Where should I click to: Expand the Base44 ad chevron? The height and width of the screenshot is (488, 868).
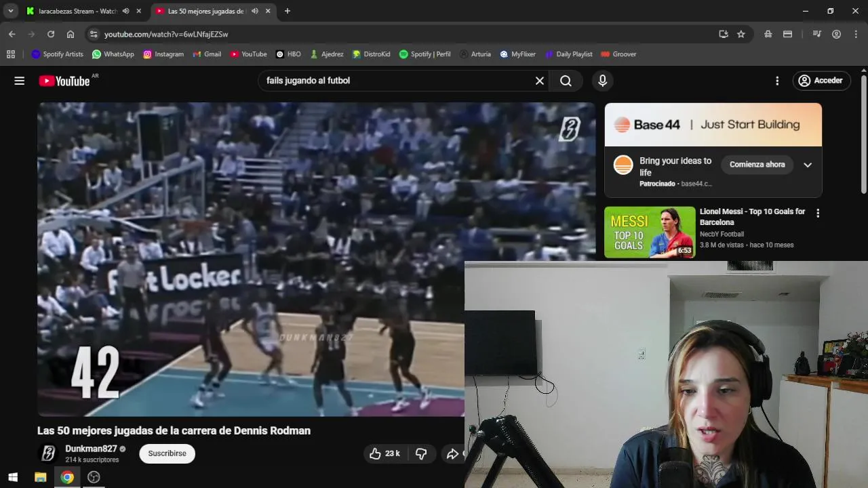(x=808, y=165)
